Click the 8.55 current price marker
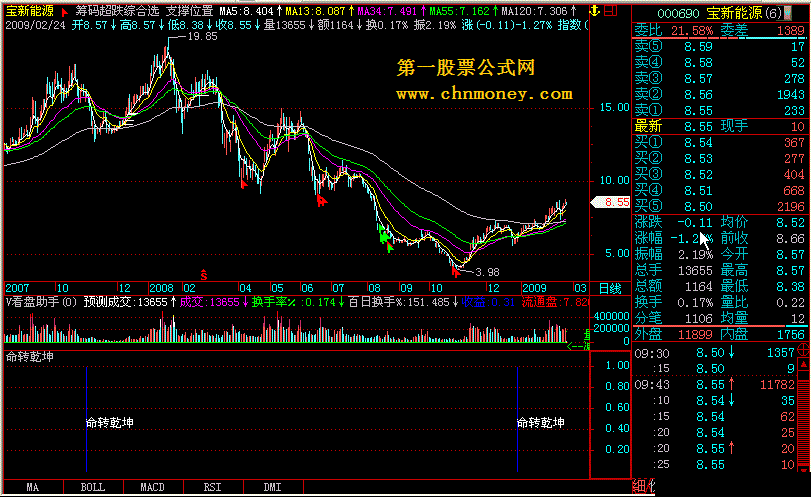This screenshot has width=811, height=497. click(x=611, y=202)
